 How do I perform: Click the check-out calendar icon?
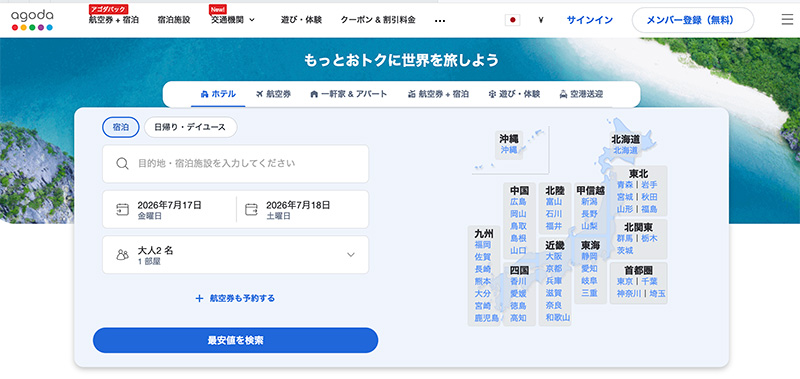(252, 210)
